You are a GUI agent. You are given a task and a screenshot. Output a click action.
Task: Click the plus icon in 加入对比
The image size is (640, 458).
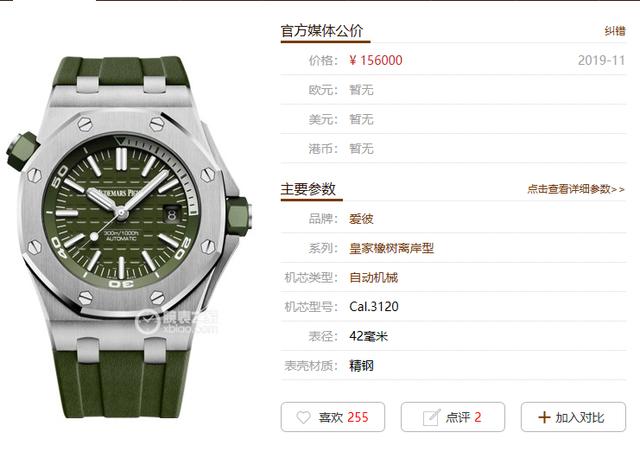544,417
